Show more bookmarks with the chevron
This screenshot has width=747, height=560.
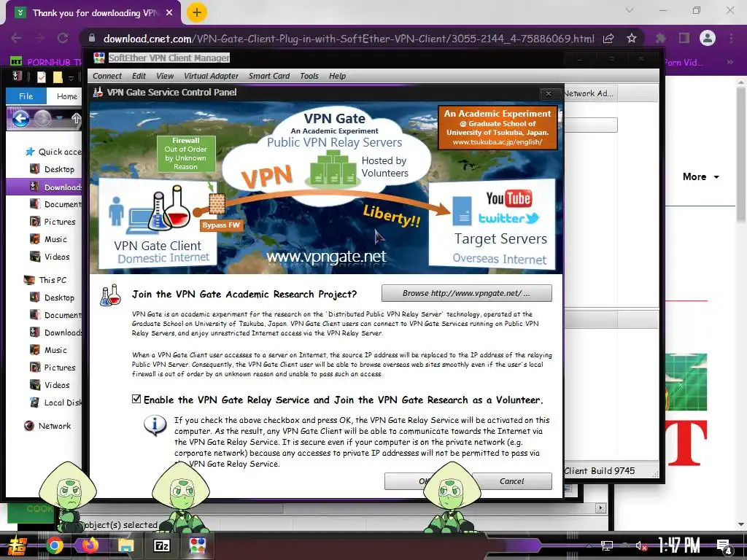[729, 63]
